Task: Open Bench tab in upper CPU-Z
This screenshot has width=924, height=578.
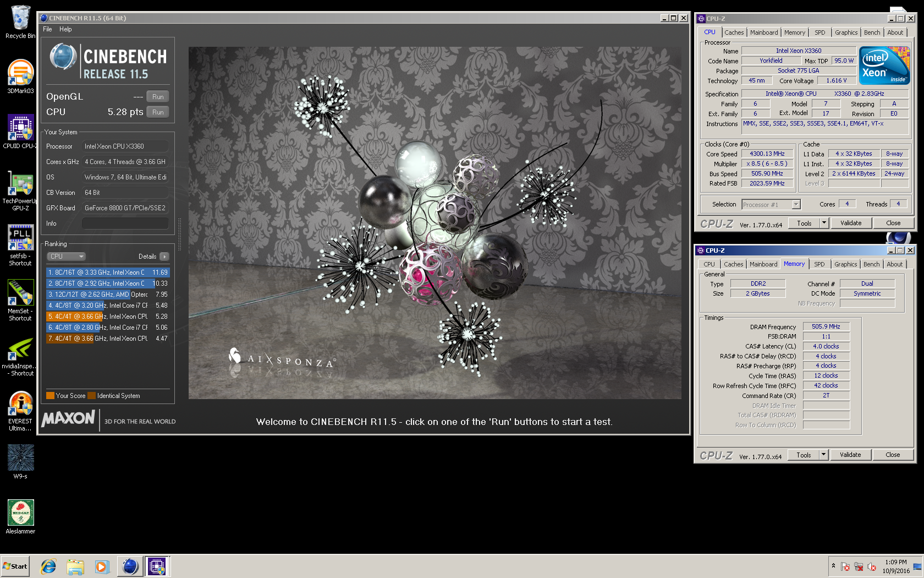Action: pos(872,32)
